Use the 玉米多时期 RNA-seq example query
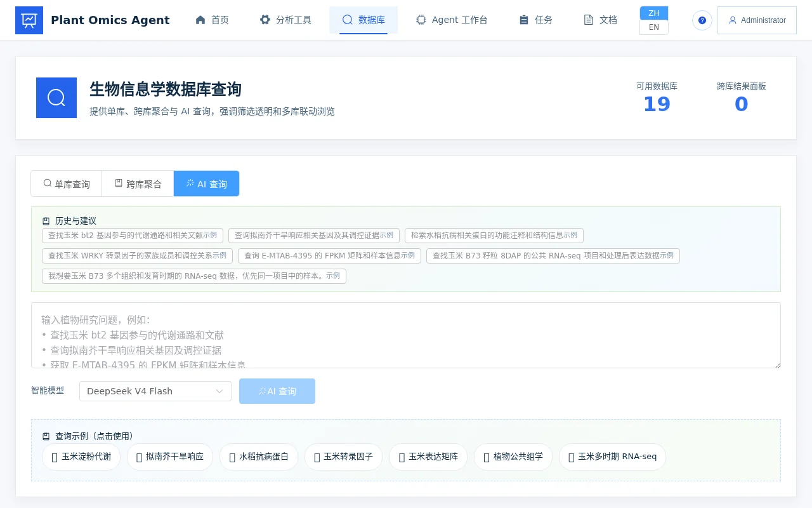 [612, 457]
